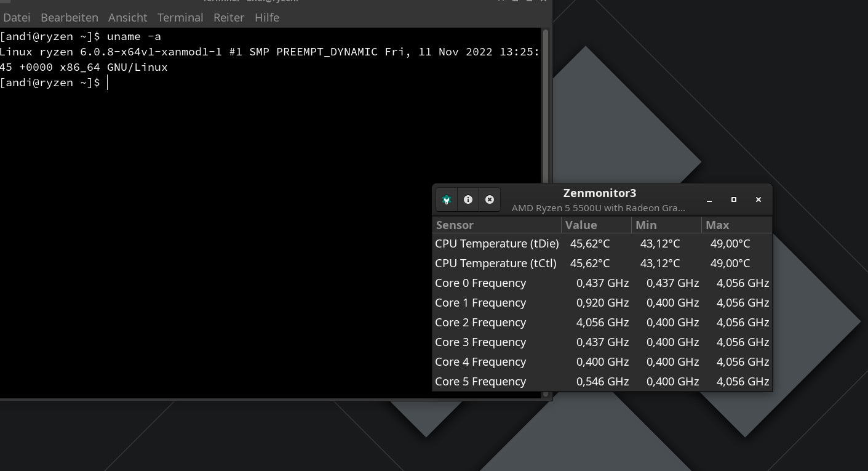The image size is (868, 471).
Task: Click Core 2 maximum value 4,056 GHz
Action: click(x=743, y=323)
